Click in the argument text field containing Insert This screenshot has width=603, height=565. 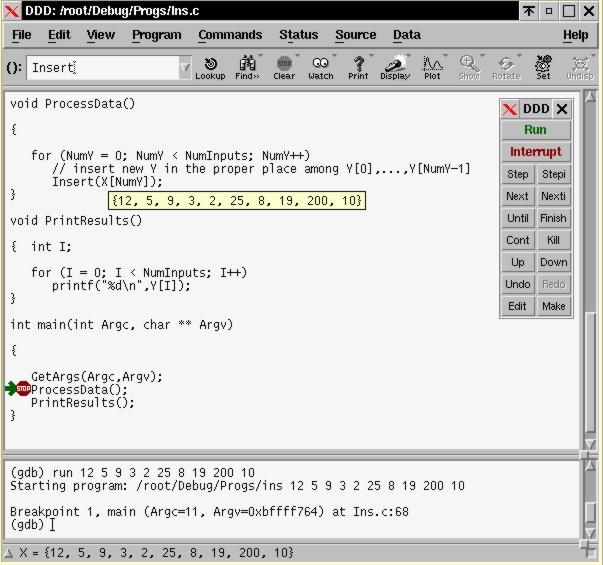point(100,68)
